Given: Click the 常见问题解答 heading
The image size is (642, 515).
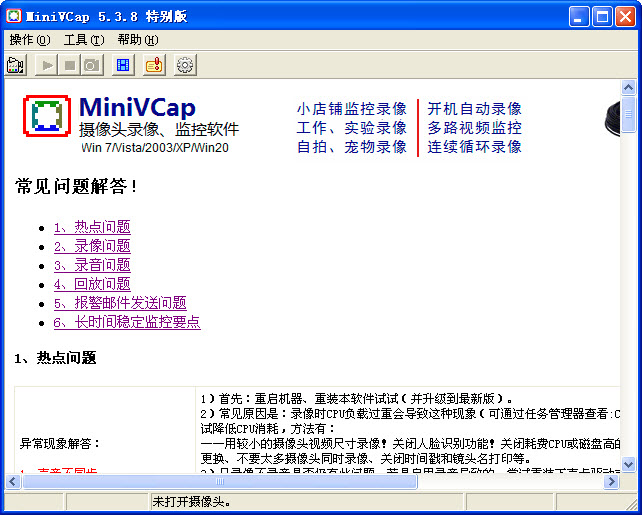Looking at the screenshot, I should [x=76, y=187].
